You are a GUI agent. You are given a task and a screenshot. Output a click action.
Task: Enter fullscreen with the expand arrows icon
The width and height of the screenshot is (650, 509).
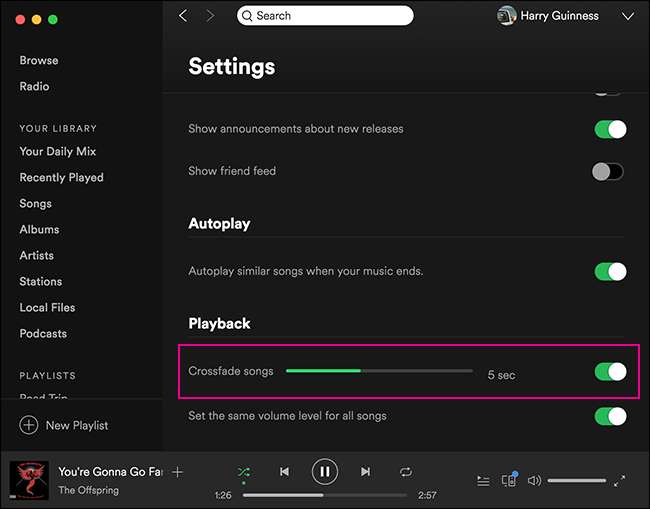(620, 481)
